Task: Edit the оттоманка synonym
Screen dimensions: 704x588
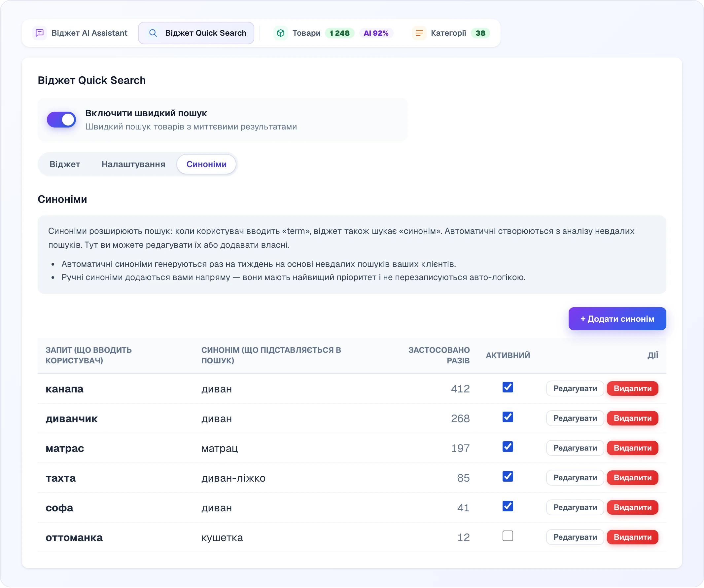Action: tap(575, 537)
